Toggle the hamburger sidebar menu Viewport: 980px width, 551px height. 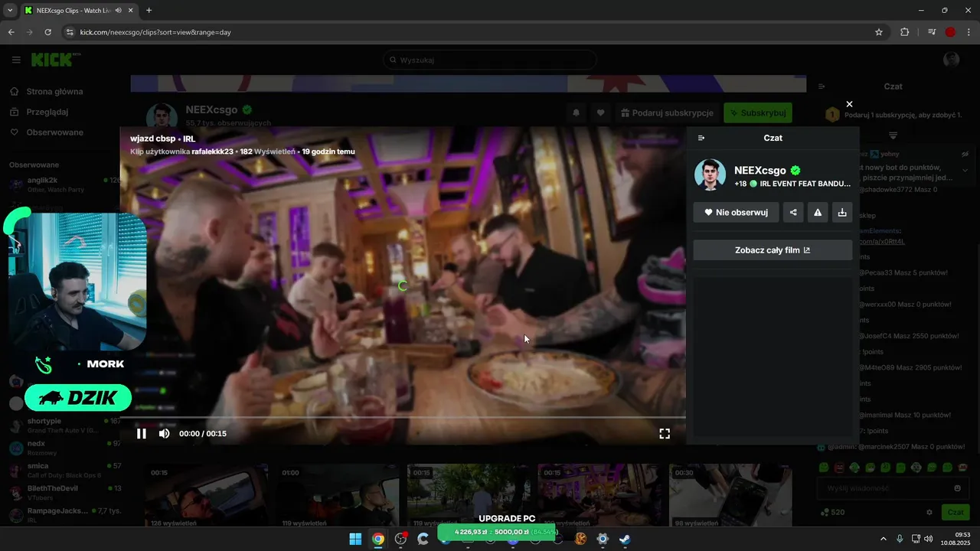[x=16, y=60]
